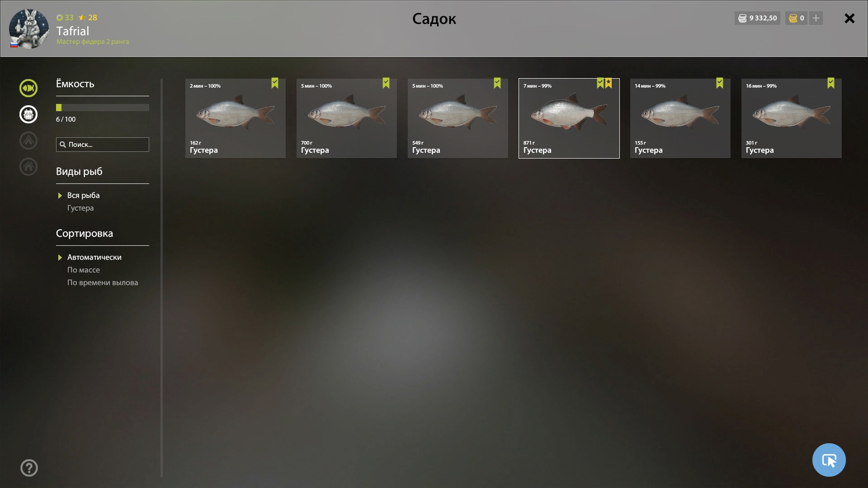The width and height of the screenshot is (868, 488).
Task: Add gold coins with plus icon
Action: pos(816,18)
